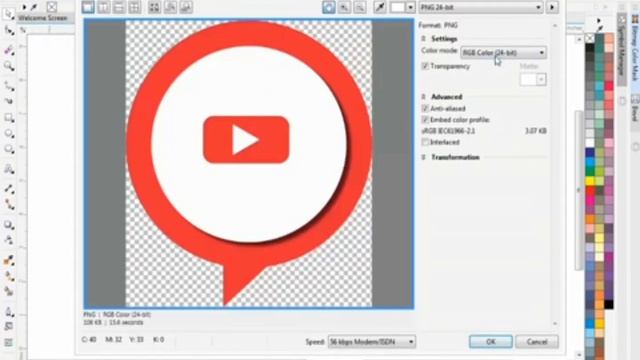Click the 'Format: PNG' label
The height and width of the screenshot is (360, 640).
coord(438,25)
